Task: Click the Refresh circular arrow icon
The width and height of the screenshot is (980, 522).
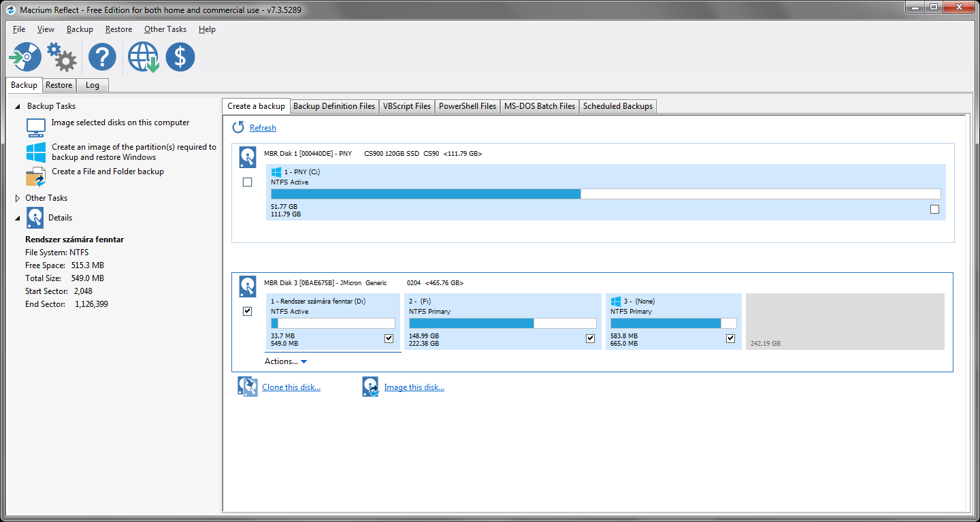Action: (238, 127)
